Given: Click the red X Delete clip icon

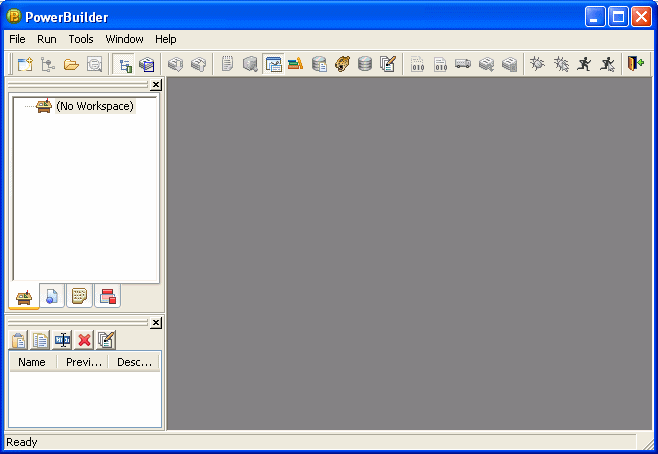Looking at the screenshot, I should click(x=84, y=340).
